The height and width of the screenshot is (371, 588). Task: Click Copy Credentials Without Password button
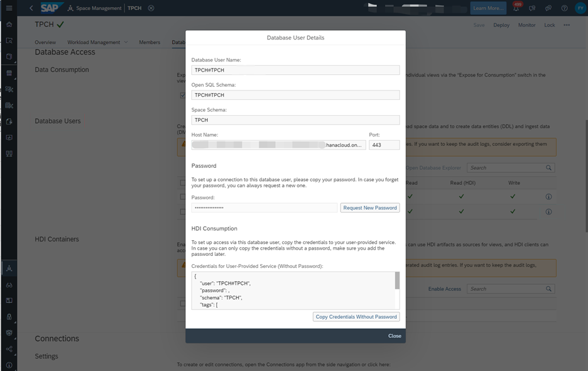click(356, 317)
